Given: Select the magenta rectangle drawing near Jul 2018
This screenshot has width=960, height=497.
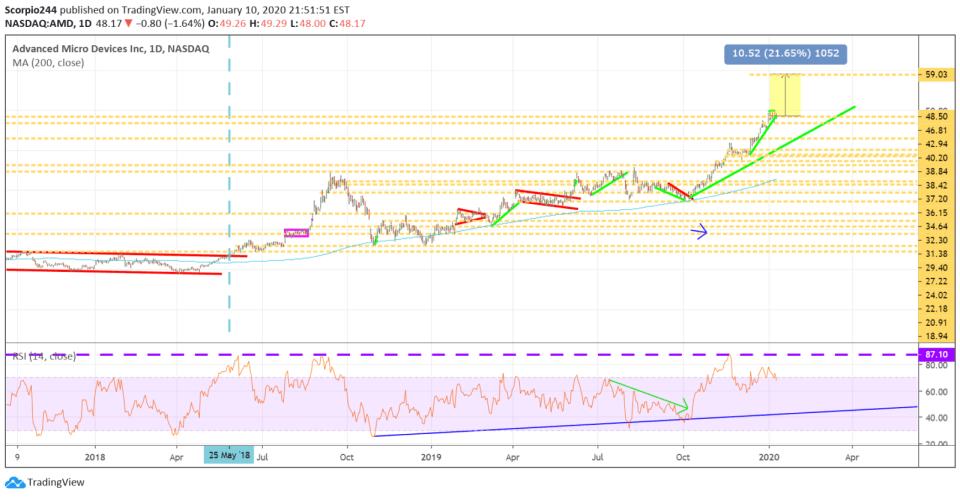Looking at the screenshot, I should tap(296, 233).
